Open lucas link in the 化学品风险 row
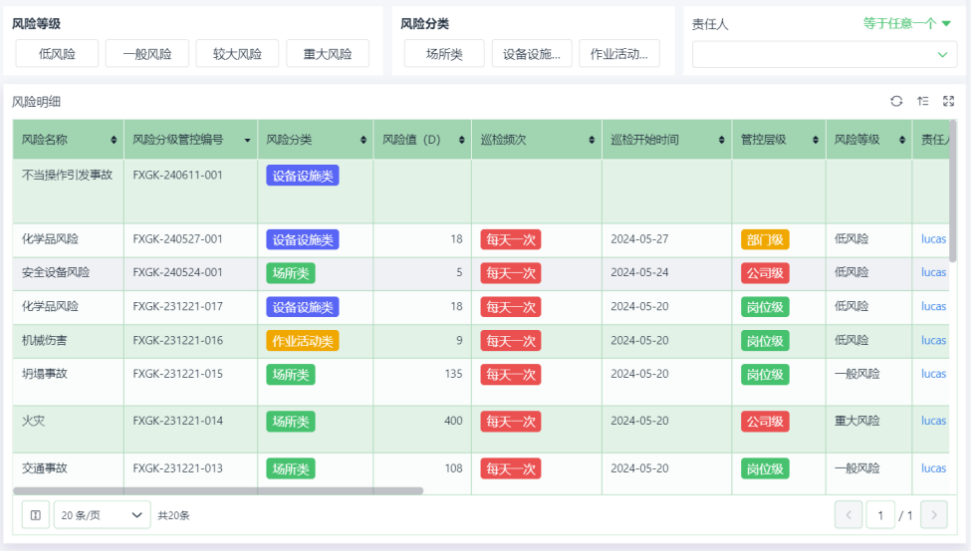 tap(933, 239)
